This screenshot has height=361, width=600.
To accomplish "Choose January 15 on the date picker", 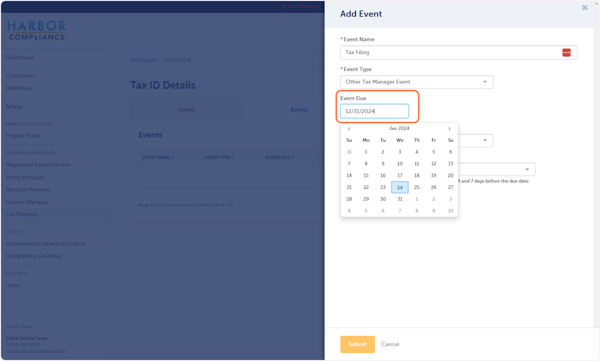I will click(x=366, y=175).
